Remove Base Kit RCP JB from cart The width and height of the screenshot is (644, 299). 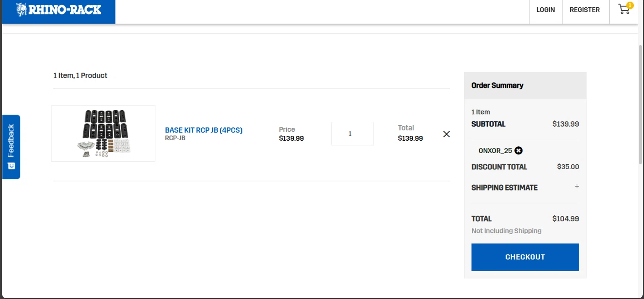pos(447,134)
